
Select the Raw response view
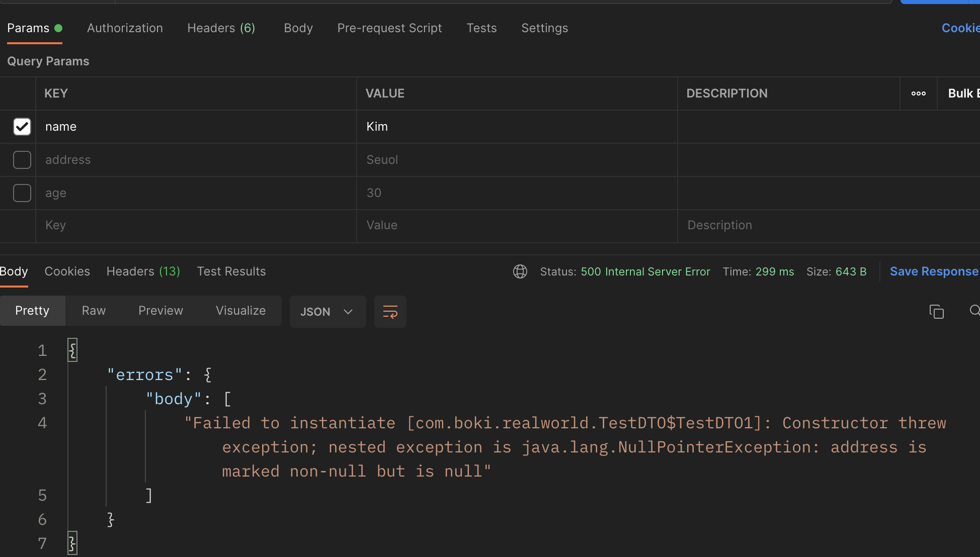click(x=94, y=311)
